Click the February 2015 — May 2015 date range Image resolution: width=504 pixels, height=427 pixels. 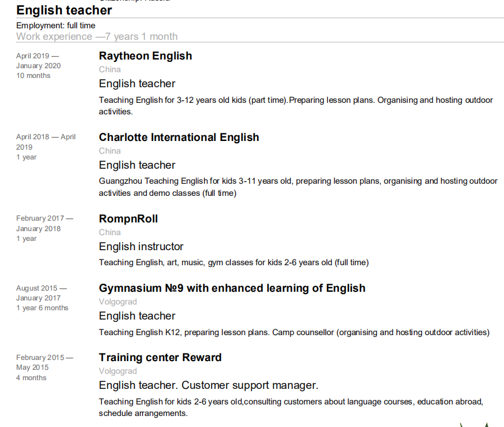[45, 362]
